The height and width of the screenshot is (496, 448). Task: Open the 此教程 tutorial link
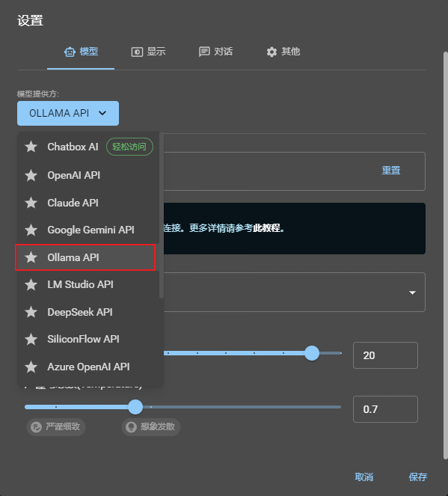click(266, 228)
